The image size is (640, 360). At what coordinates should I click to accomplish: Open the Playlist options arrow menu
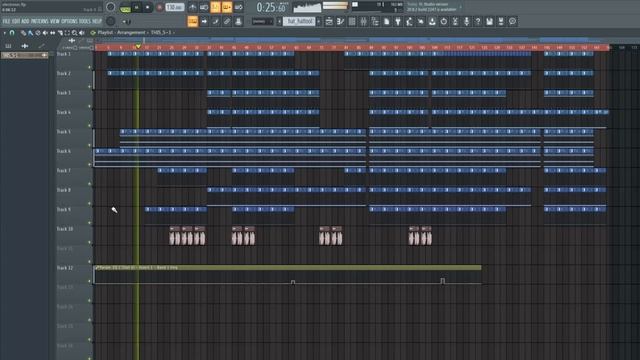4,33
